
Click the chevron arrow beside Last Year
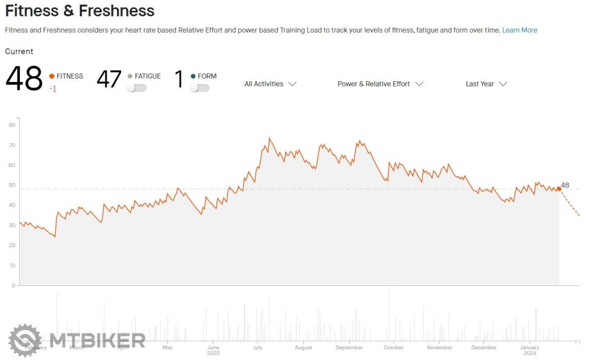click(503, 84)
